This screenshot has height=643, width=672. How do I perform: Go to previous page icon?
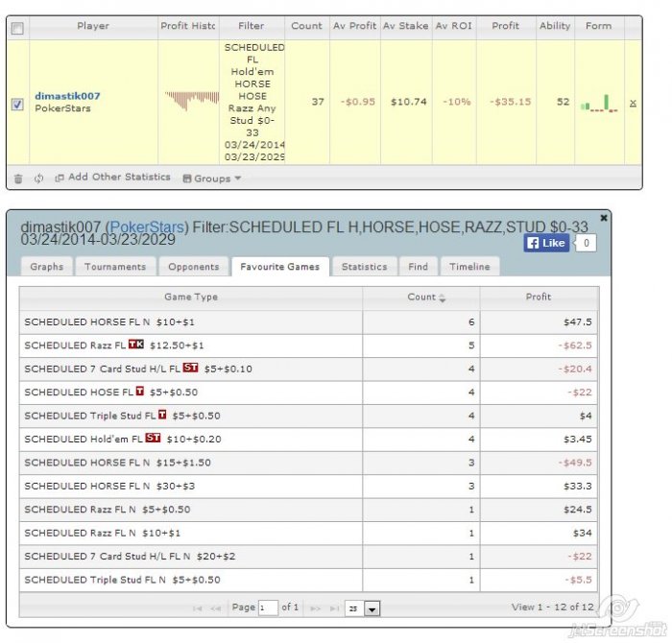[216, 608]
